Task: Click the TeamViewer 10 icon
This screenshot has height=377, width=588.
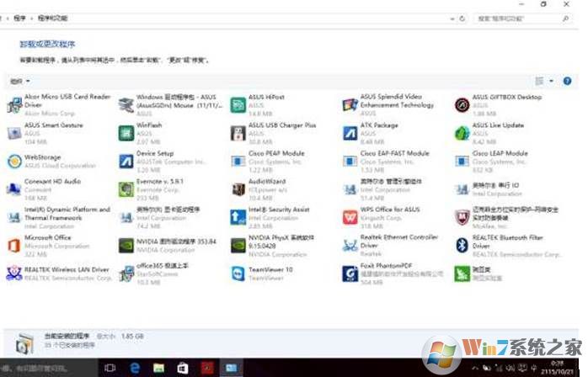Action: (238, 273)
